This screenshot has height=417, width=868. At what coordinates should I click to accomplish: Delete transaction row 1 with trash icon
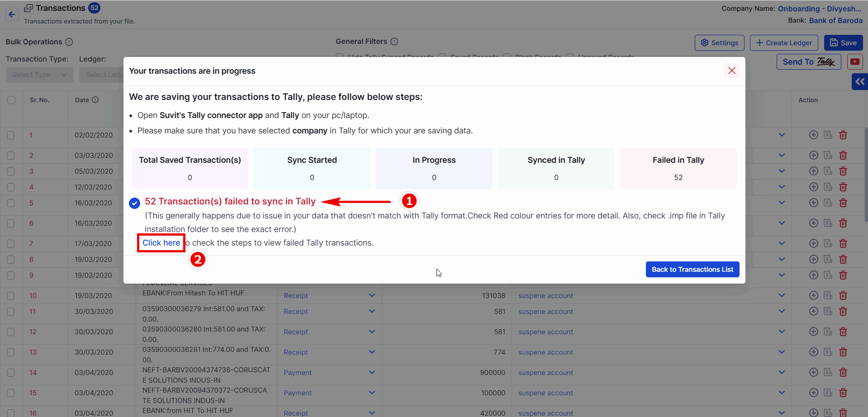click(843, 135)
